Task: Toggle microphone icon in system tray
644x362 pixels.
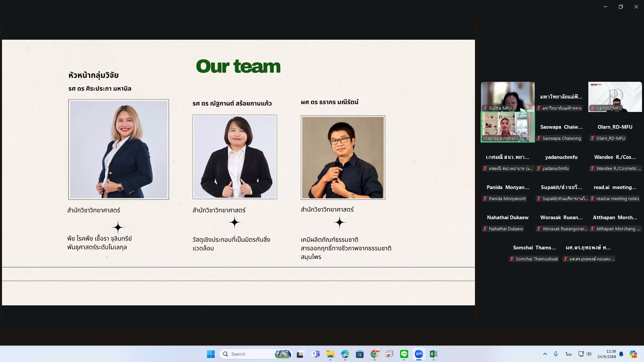Action: 556,354
